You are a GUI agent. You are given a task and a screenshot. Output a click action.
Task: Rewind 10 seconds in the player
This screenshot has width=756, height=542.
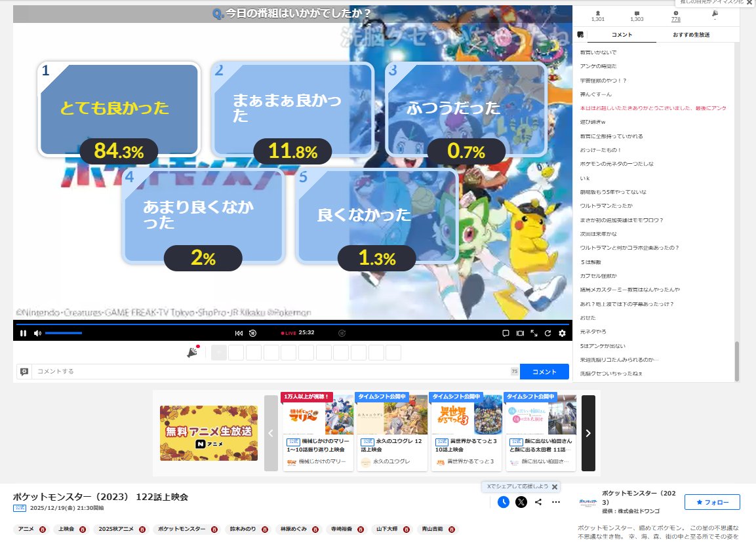pos(252,333)
